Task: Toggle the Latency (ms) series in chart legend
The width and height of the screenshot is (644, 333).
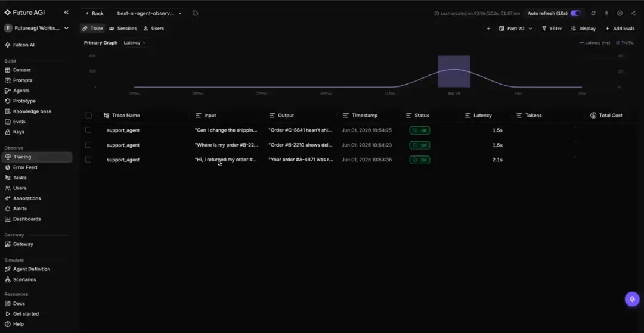Action: click(x=595, y=43)
